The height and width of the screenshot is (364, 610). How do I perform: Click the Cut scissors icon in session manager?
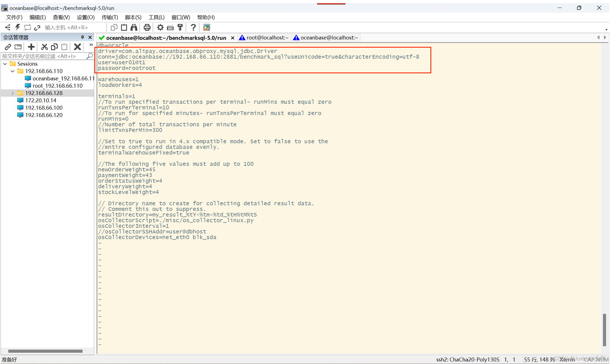44,47
